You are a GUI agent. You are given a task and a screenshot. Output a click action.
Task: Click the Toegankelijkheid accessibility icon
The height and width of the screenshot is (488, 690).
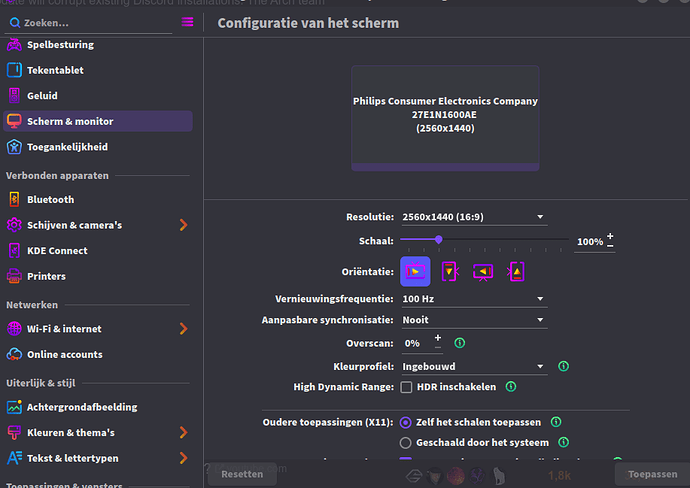pyautogui.click(x=14, y=147)
